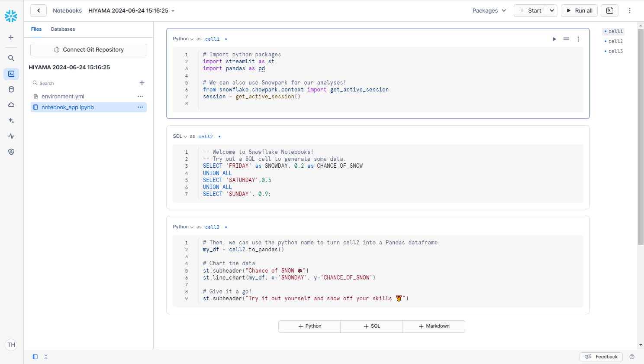The image size is (644, 364).
Task: Click the Feedback button
Action: pos(601,357)
